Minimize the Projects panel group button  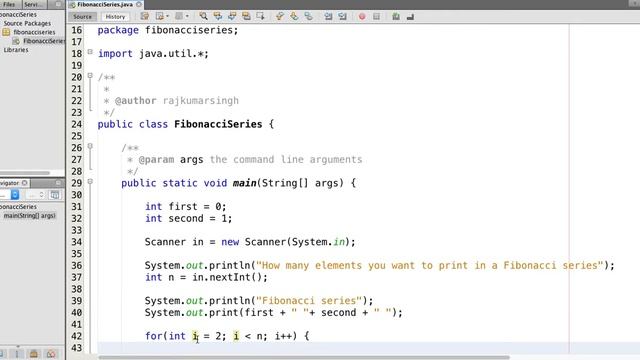point(58,4)
